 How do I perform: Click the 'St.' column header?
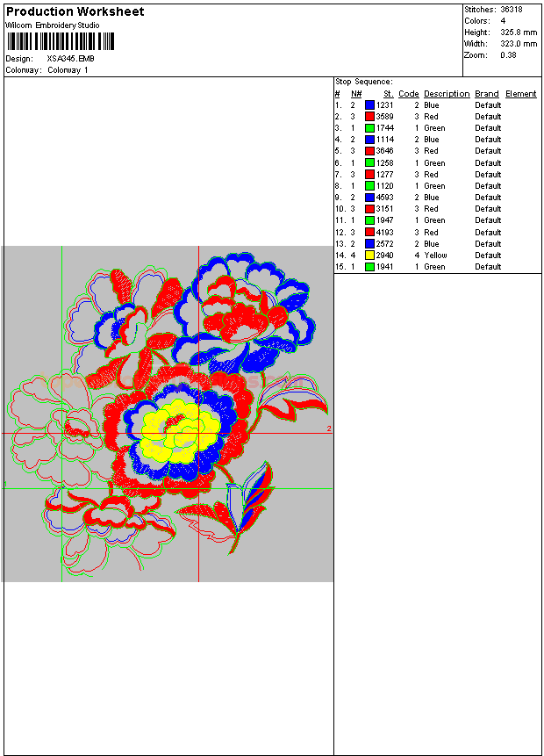(x=389, y=94)
